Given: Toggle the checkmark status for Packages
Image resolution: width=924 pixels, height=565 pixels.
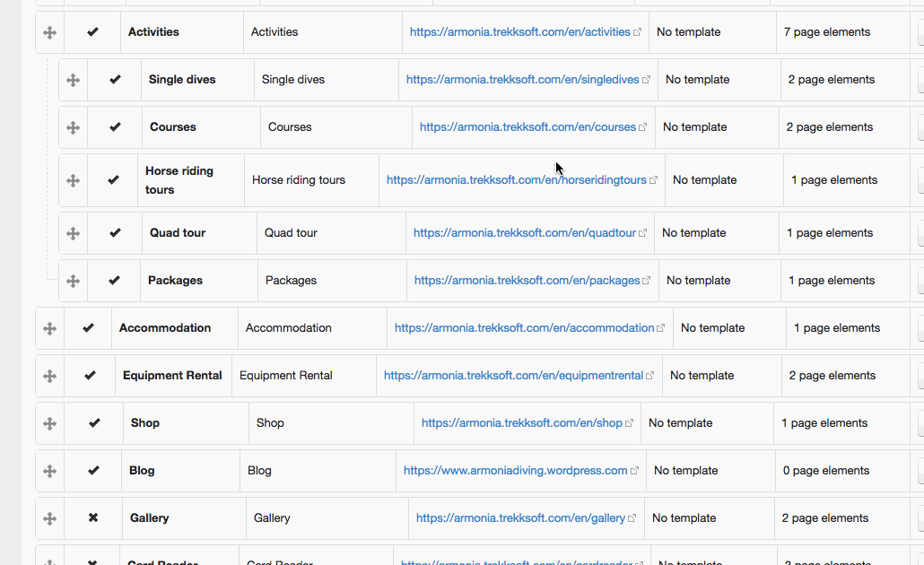Looking at the screenshot, I should coord(114,281).
